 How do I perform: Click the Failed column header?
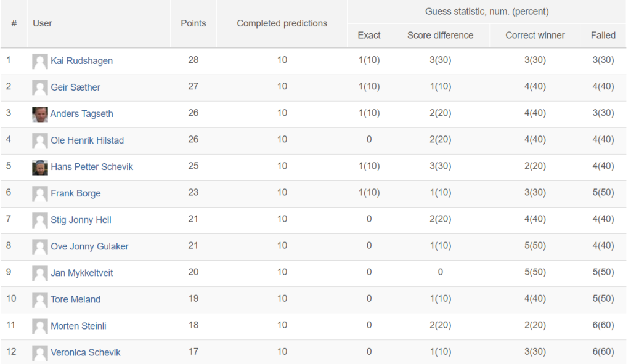(603, 35)
